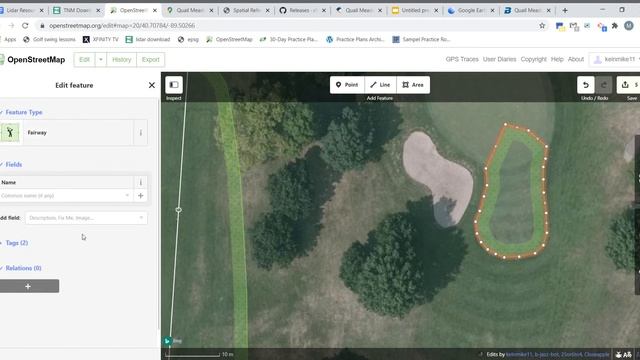Bookmark page with the star icon
The width and height of the screenshot is (640, 360).
pos(542,26)
